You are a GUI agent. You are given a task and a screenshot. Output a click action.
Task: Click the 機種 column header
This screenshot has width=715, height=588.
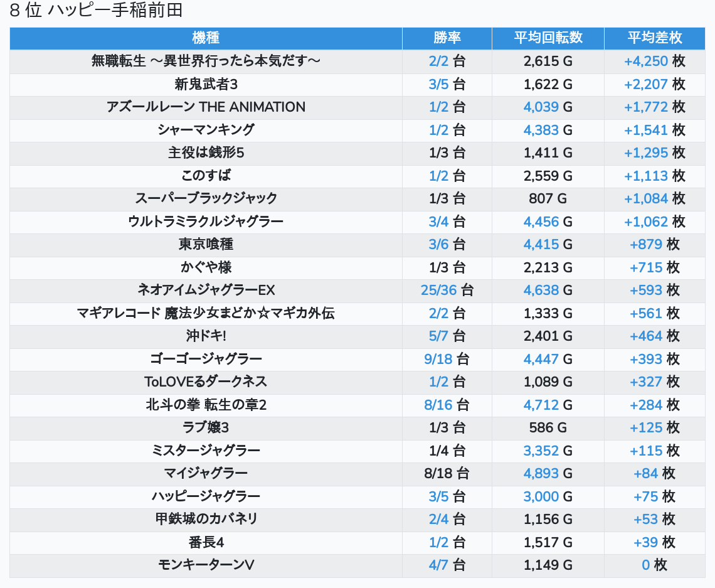[206, 38]
